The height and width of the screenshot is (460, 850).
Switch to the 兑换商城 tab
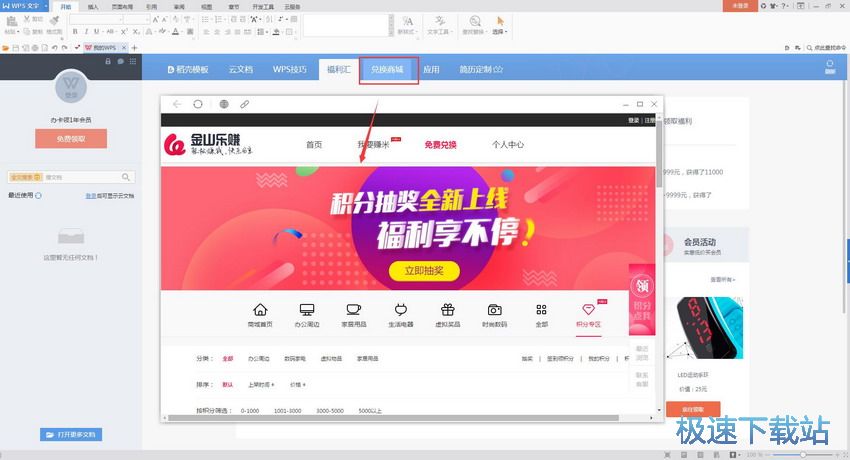click(387, 69)
